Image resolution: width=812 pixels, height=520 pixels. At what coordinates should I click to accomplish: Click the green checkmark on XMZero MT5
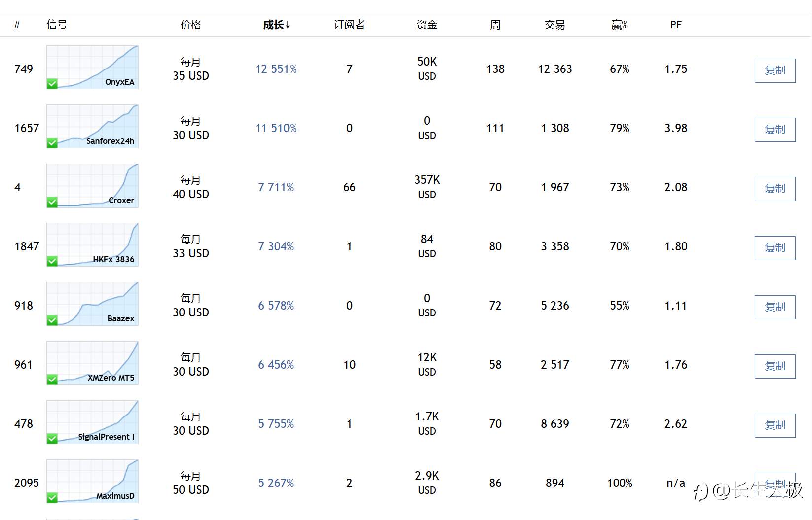pos(52,380)
